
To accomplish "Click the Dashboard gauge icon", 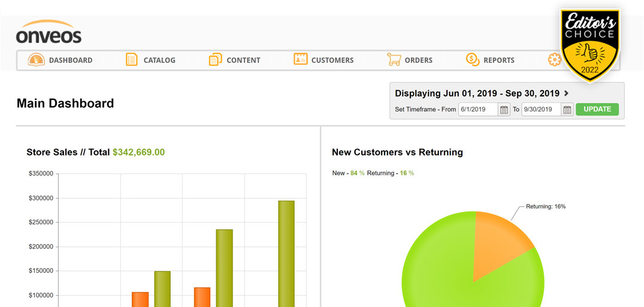I will click(37, 59).
